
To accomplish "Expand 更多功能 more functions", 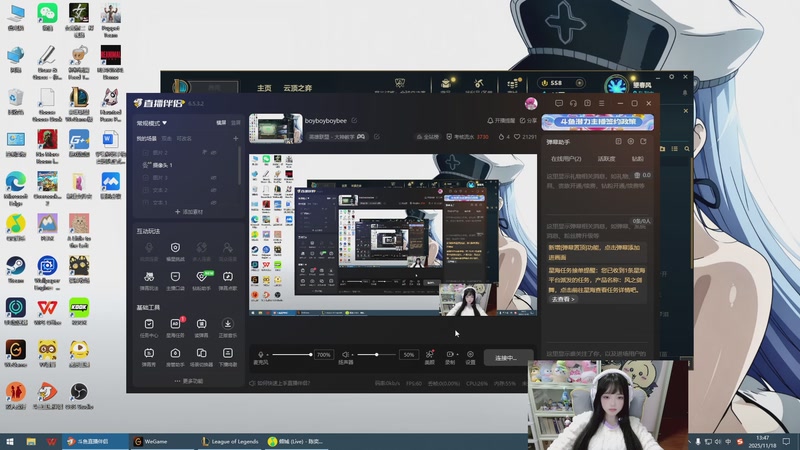I will click(x=188, y=381).
